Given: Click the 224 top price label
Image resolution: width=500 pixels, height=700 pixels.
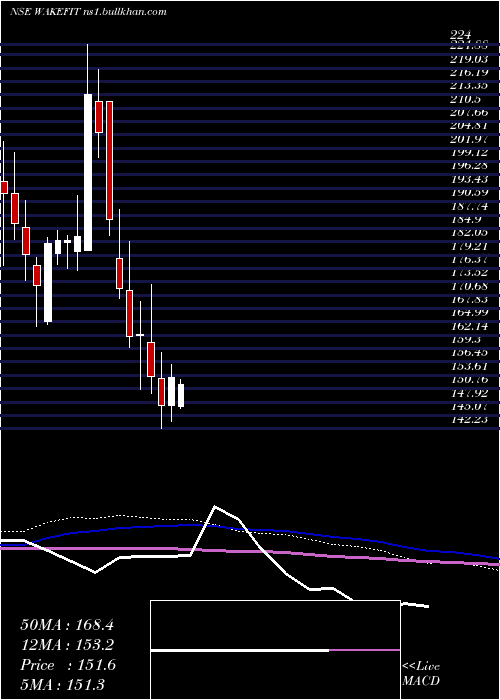Looking at the screenshot, I should coord(461,35).
